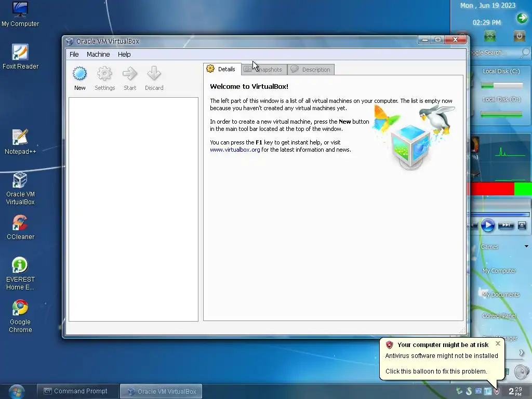Open the Help menu
The height and width of the screenshot is (399, 532).
click(x=124, y=54)
